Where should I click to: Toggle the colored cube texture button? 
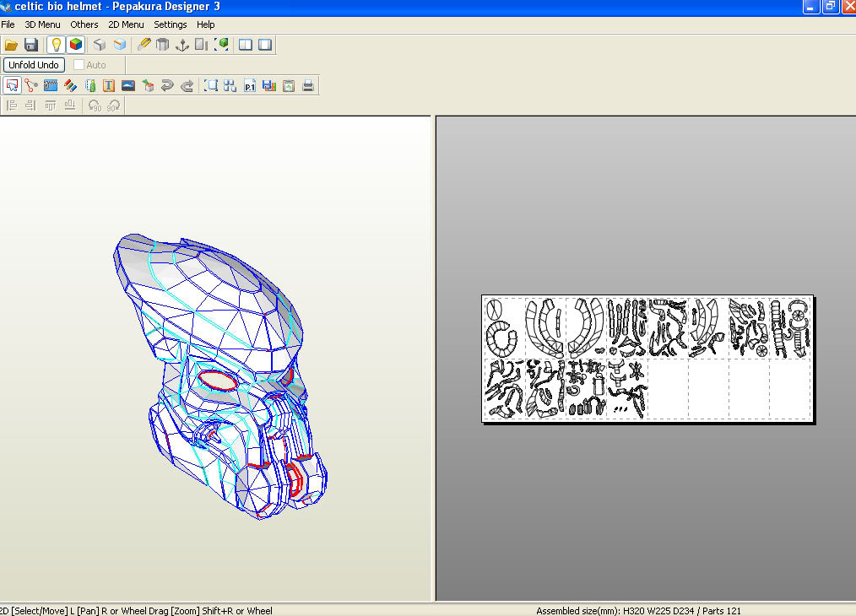point(76,45)
